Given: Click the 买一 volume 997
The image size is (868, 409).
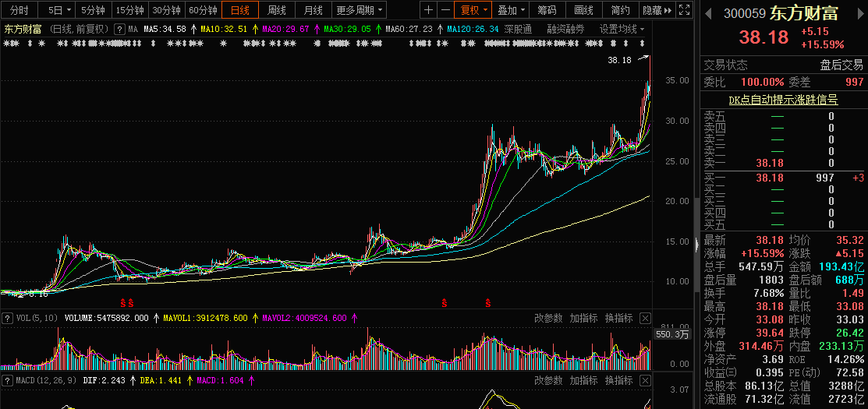Looking at the screenshot, I should [x=824, y=178].
